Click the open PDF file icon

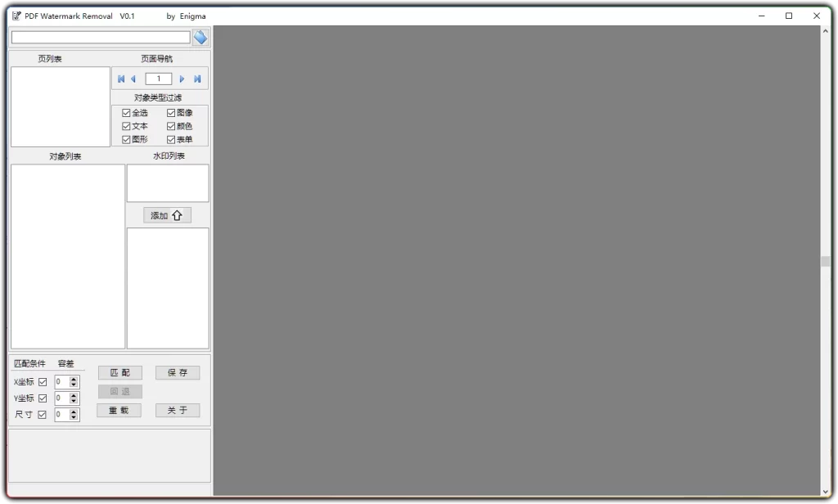tap(200, 37)
